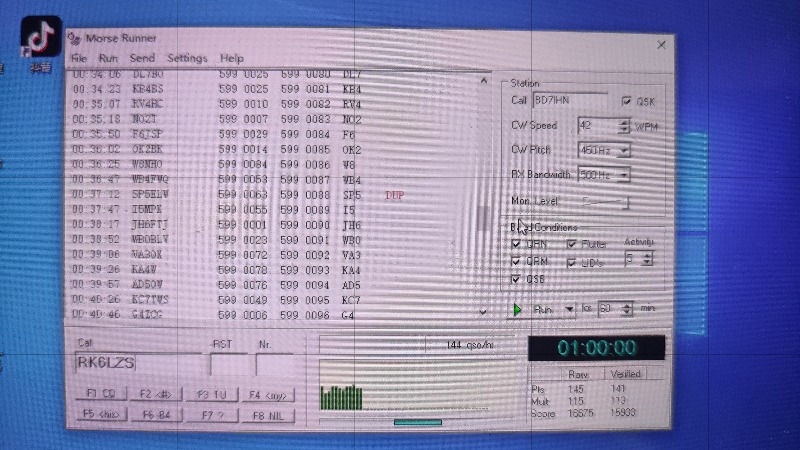Click the F2 <#> button
The height and width of the screenshot is (450, 800).
coord(156,394)
